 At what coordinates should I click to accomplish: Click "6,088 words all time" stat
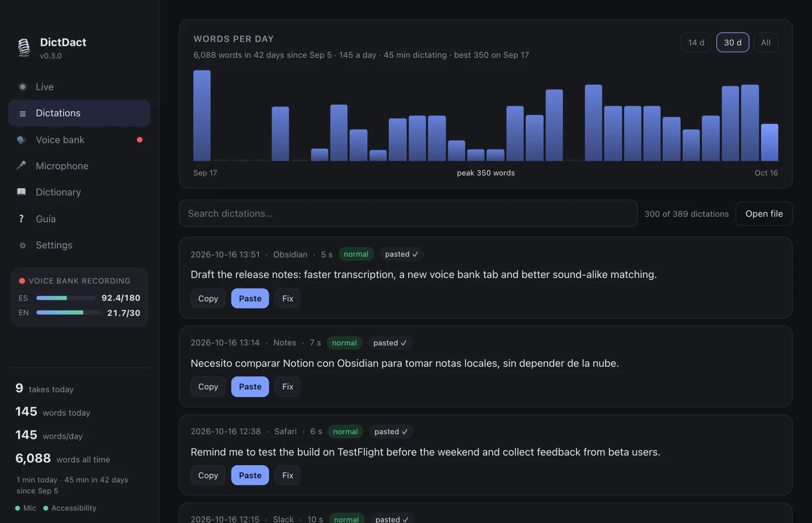[62, 459]
